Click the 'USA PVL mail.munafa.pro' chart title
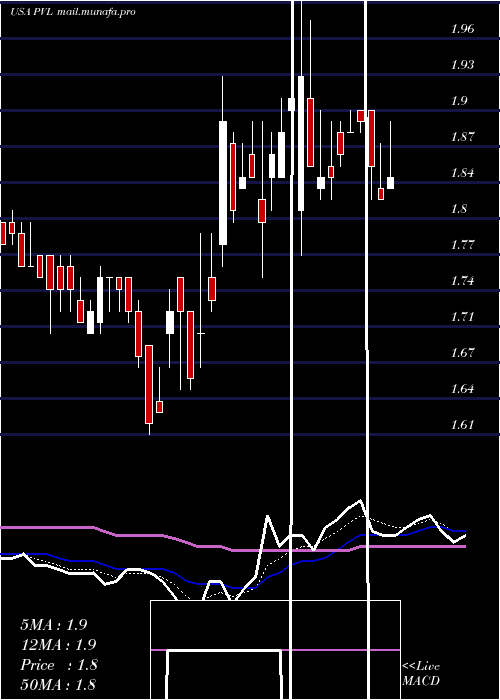Screen dimensions: 500x700 pyautogui.click(x=73, y=12)
